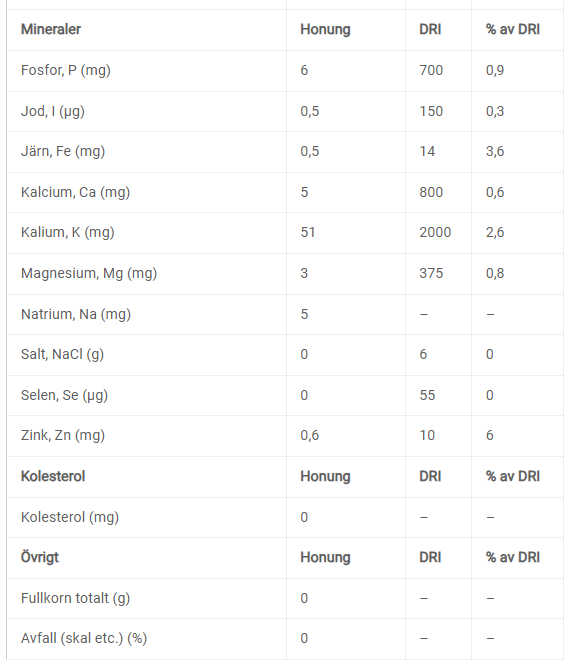
Task: Click the Zink, Zn (mg) label
Action: [x=63, y=435]
